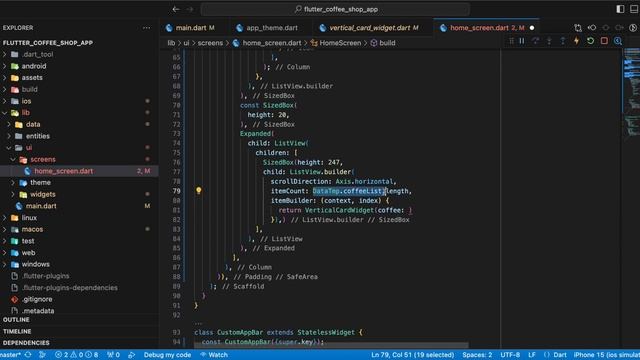
Task: Click the sync changes icon in status bar
Action: (28, 355)
